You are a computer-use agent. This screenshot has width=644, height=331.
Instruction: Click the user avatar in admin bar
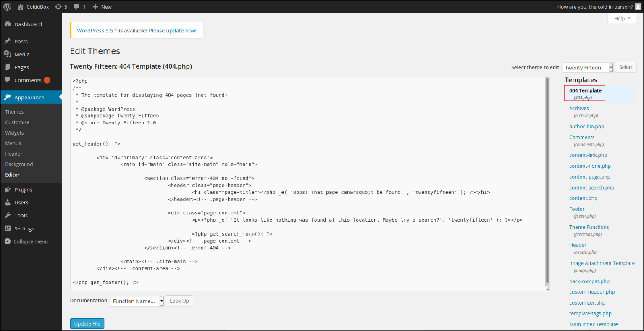pyautogui.click(x=638, y=6)
